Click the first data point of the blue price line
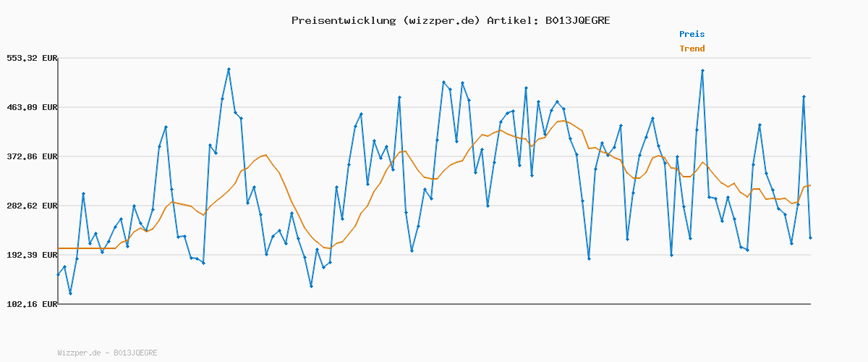This screenshot has width=868, height=362. point(59,274)
